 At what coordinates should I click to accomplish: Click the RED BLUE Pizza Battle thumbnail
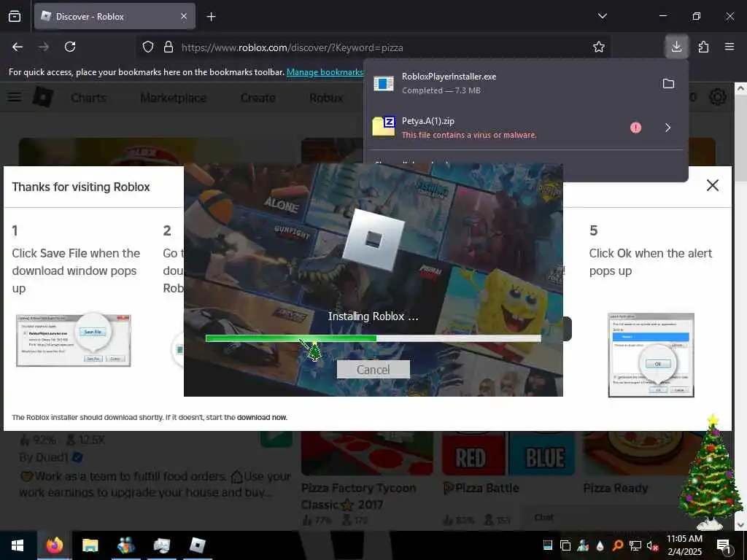508,454
